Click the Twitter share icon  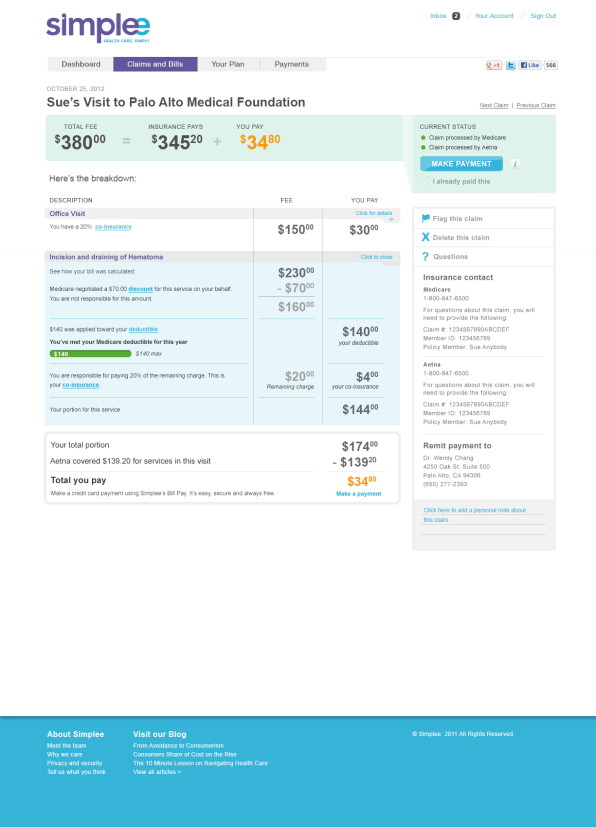click(x=511, y=65)
